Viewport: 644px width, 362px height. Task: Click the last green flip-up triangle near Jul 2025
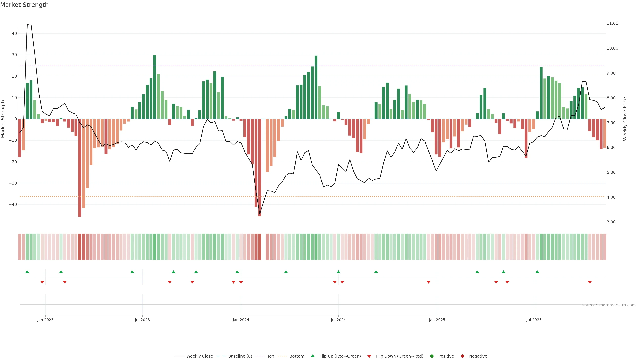coord(537,272)
